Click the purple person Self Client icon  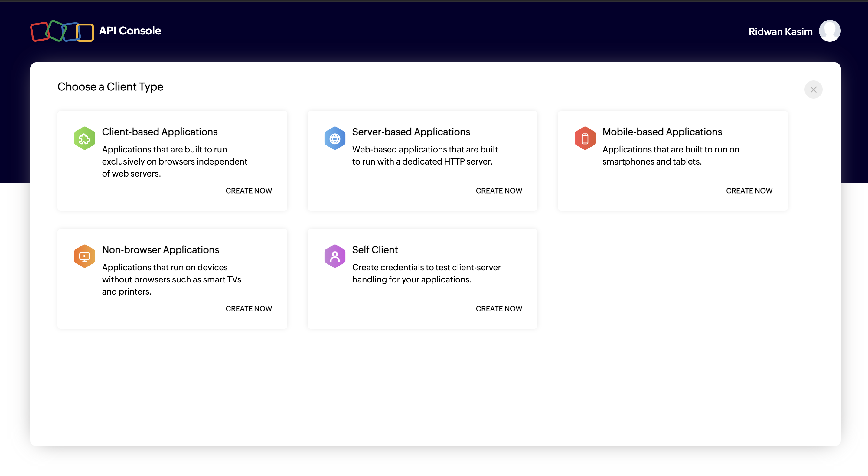(334, 256)
